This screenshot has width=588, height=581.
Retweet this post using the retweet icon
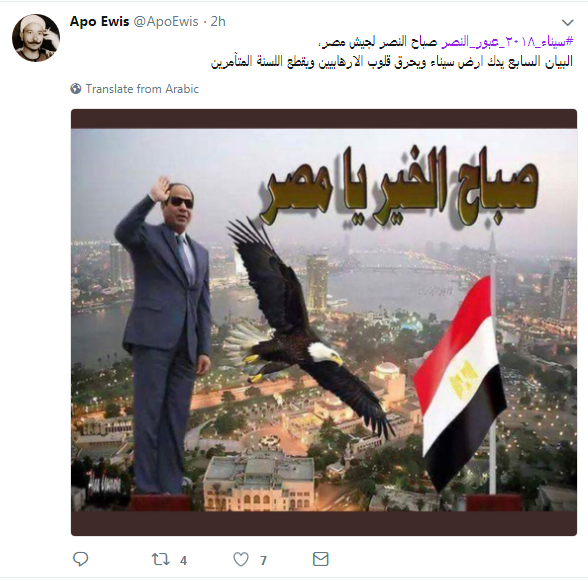pyautogui.click(x=160, y=560)
